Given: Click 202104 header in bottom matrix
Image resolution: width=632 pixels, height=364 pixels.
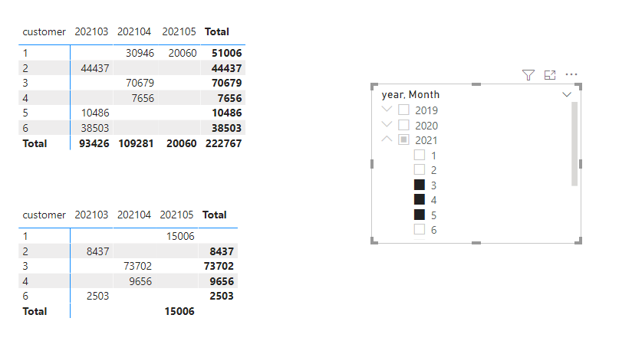Looking at the screenshot, I should [134, 215].
